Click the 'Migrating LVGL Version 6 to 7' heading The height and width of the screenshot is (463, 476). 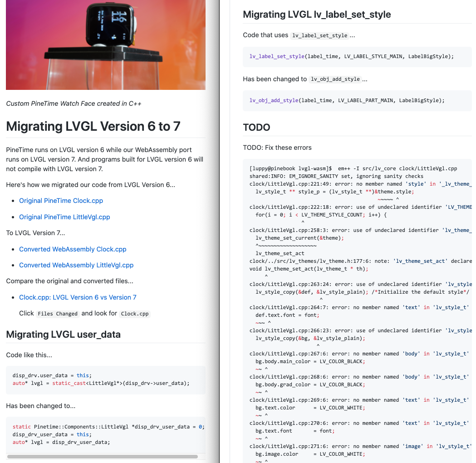coord(93,126)
